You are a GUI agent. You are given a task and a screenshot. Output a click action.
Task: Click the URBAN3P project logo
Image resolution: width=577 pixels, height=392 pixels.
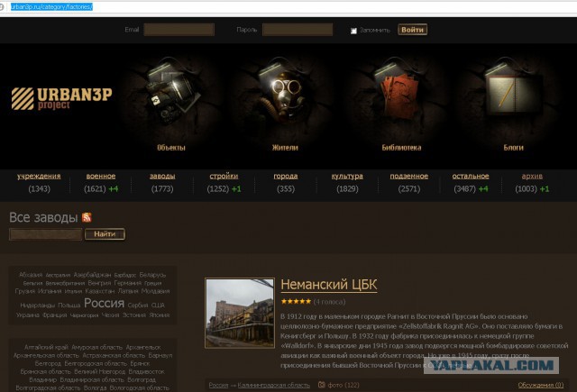61,98
